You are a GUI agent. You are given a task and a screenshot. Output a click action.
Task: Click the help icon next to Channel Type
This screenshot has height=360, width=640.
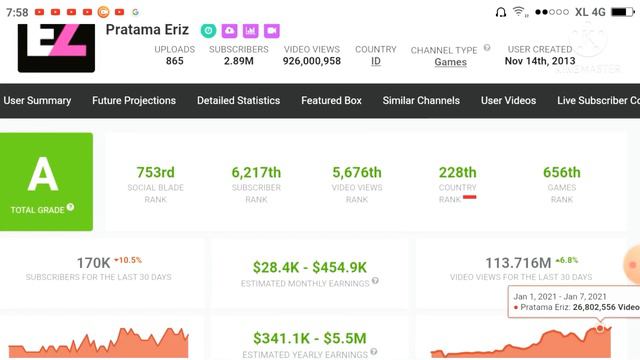(x=487, y=48)
